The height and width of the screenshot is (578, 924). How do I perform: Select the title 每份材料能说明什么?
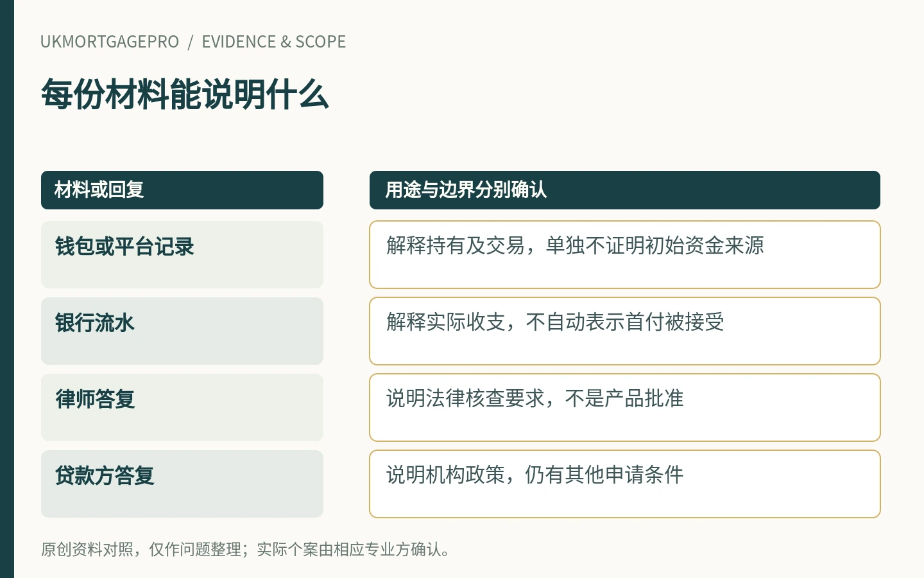click(185, 94)
